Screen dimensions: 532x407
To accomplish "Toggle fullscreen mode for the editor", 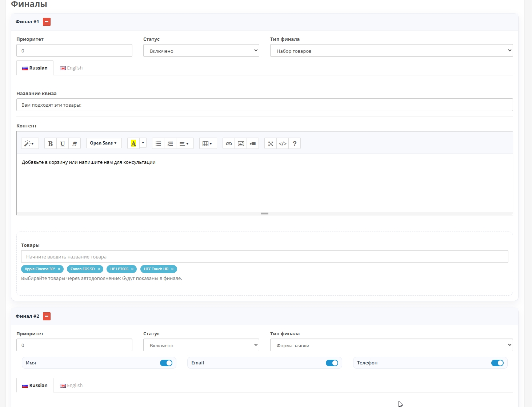I will pyautogui.click(x=271, y=143).
